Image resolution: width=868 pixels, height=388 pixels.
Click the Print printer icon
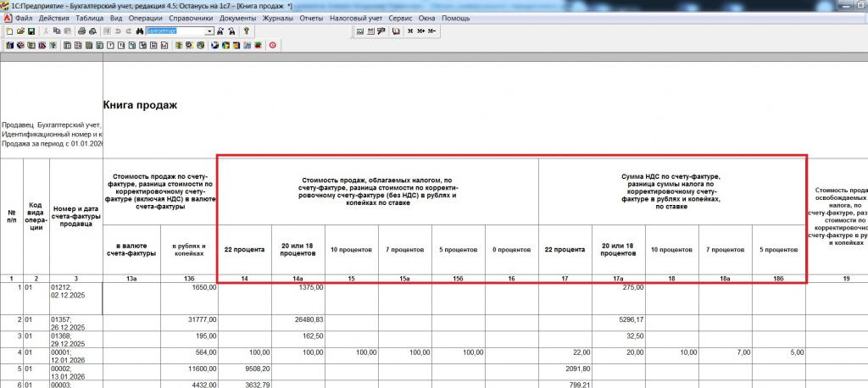(x=81, y=31)
